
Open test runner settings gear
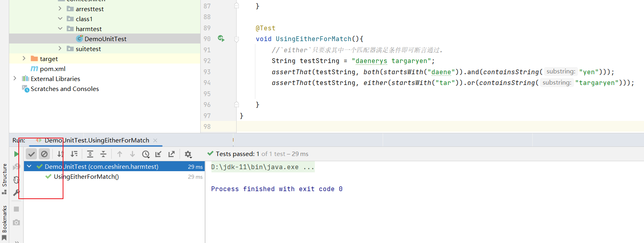188,154
